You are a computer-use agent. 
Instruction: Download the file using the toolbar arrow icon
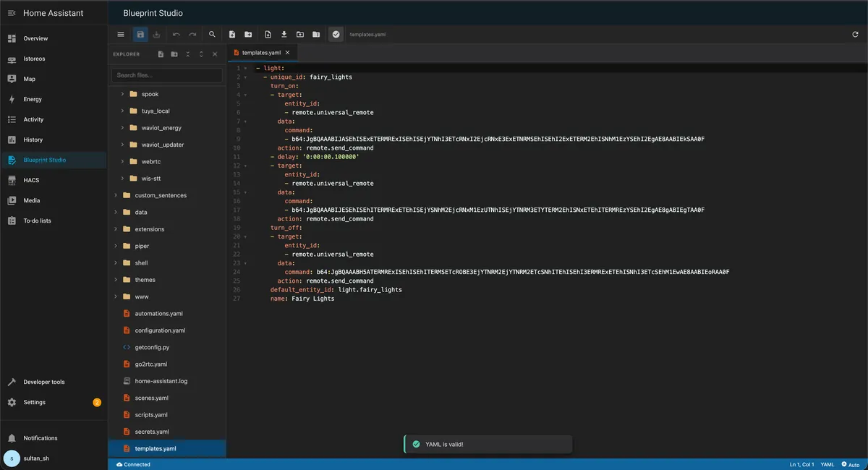(284, 34)
